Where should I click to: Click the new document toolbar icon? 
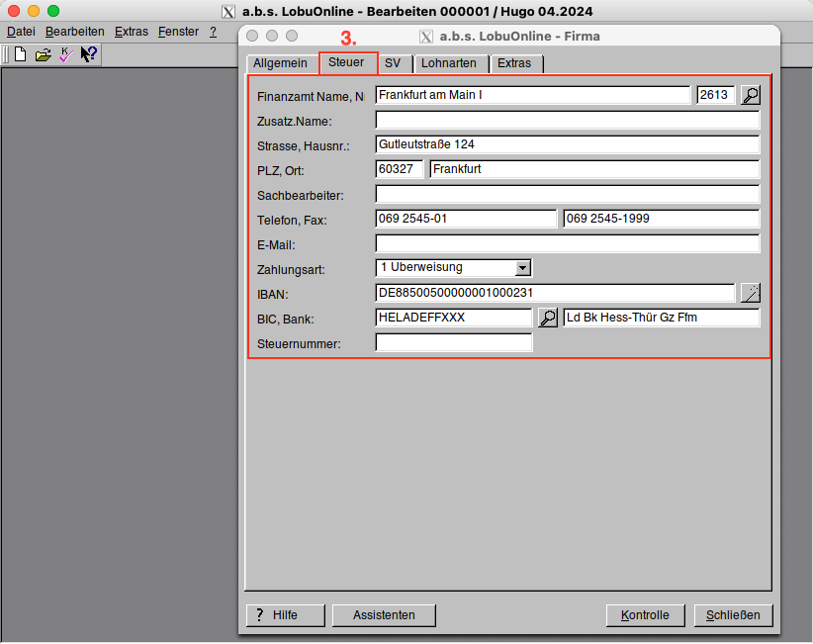pos(20,54)
